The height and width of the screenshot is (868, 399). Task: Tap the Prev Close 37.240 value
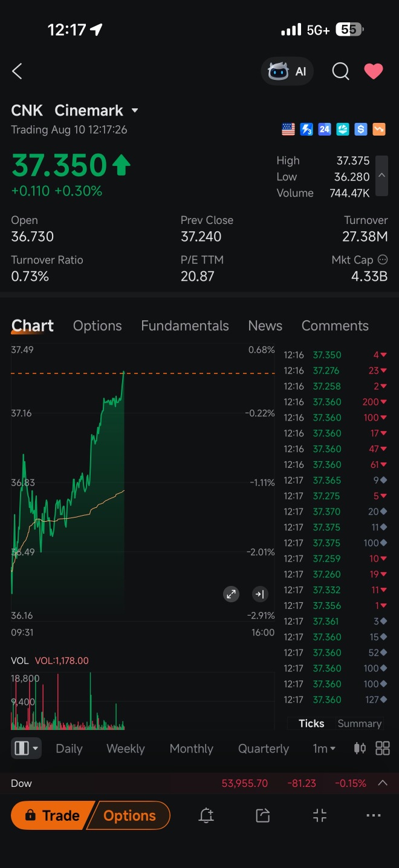(201, 237)
